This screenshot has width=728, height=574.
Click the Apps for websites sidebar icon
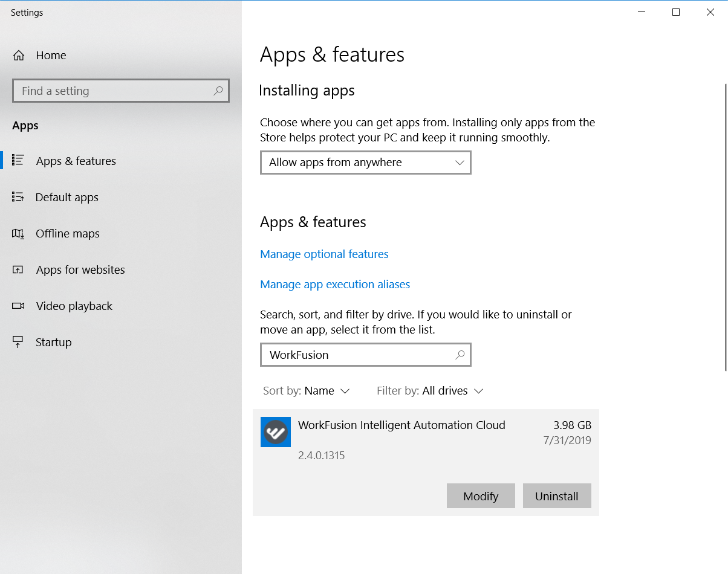click(x=18, y=269)
